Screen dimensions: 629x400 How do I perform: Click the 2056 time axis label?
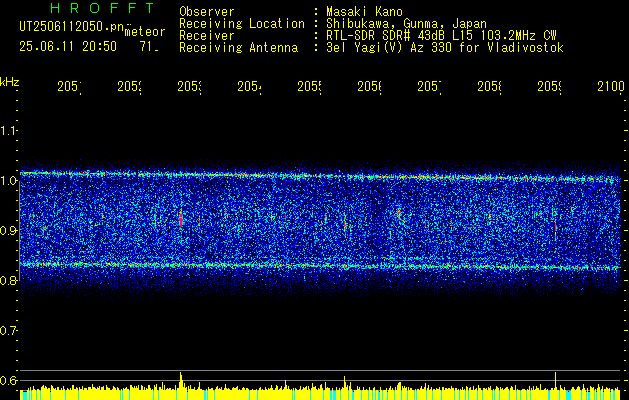click(369, 86)
